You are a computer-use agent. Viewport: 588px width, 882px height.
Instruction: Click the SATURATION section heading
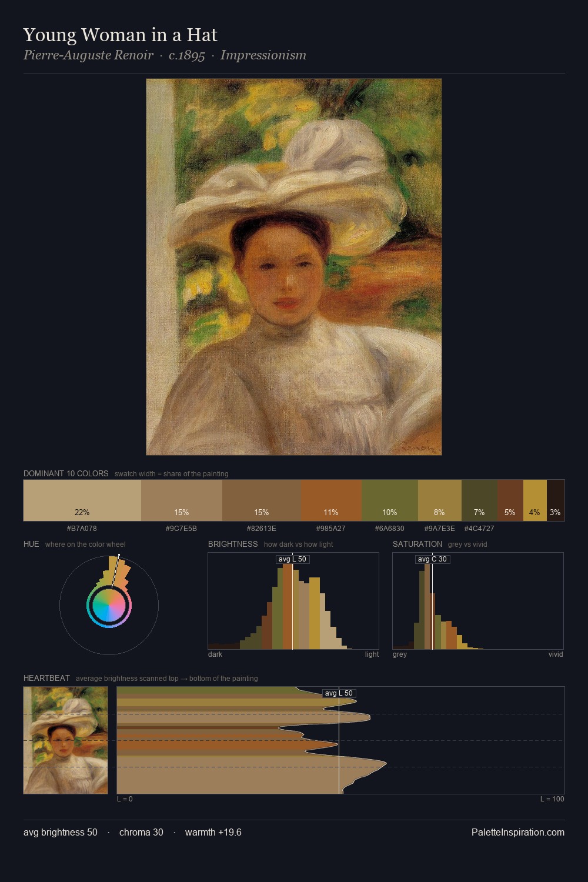(x=417, y=544)
